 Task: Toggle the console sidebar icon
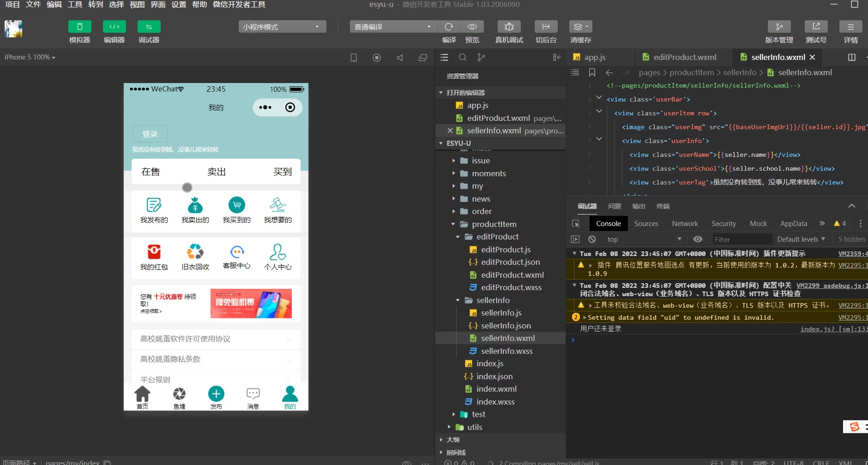tap(575, 239)
